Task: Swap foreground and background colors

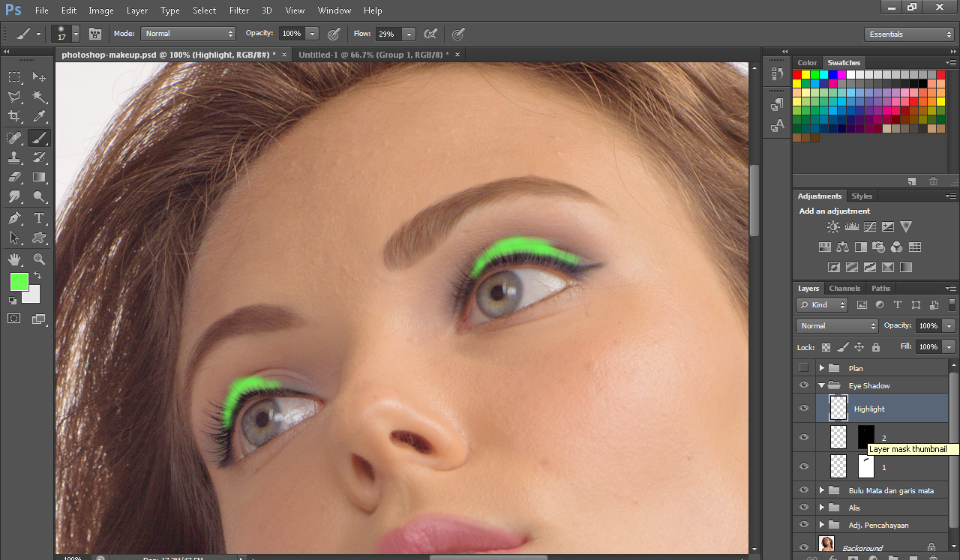Action: (x=37, y=276)
